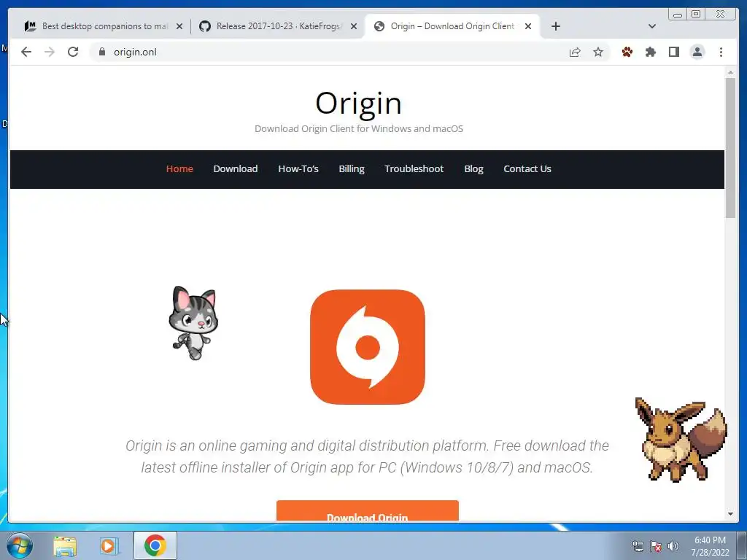Screen dimensions: 747x560
Task: Close the Best desktop companions tab
Action: tap(179, 27)
